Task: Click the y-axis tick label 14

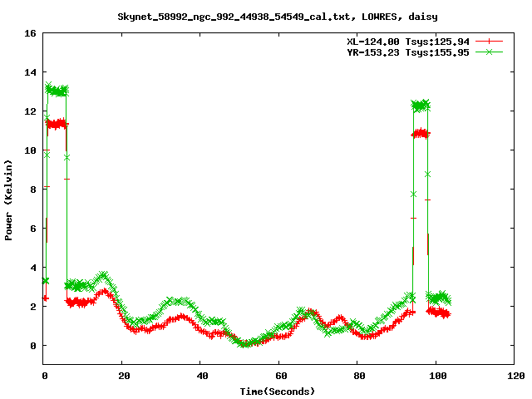Action: [30, 72]
